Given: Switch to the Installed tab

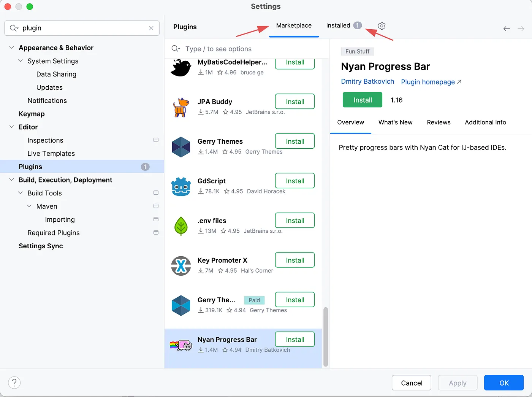Looking at the screenshot, I should point(338,25).
